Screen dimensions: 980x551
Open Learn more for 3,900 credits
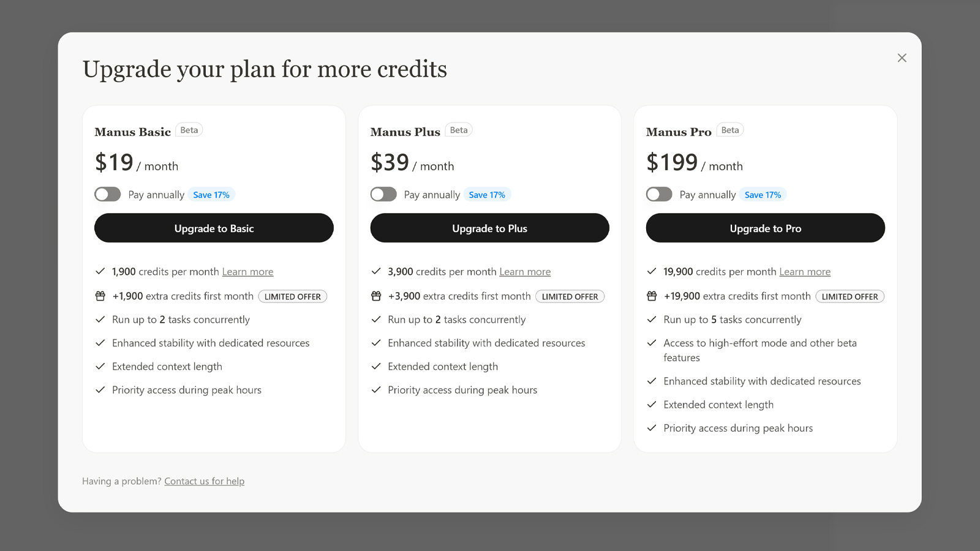click(525, 272)
